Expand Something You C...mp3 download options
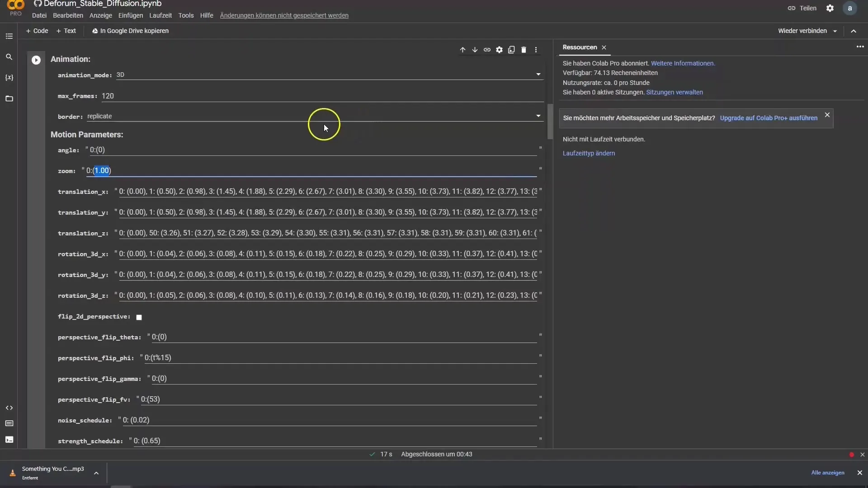The height and width of the screenshot is (488, 868). click(96, 473)
